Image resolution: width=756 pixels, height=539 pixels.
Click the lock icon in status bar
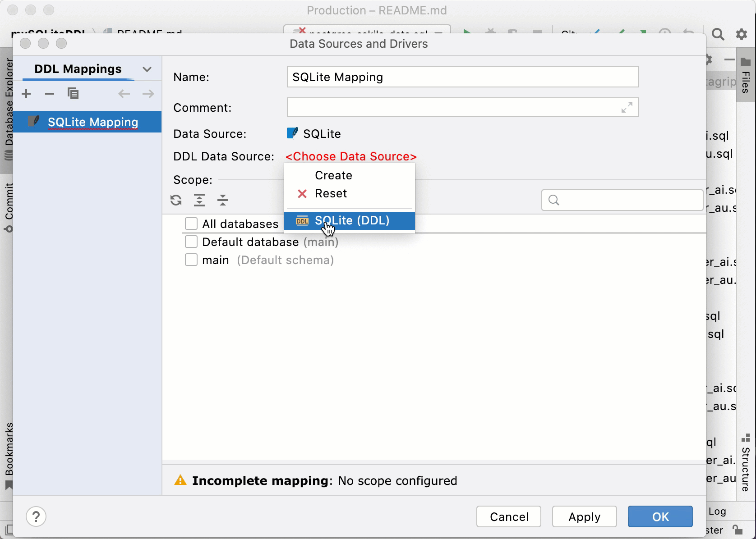[737, 530]
